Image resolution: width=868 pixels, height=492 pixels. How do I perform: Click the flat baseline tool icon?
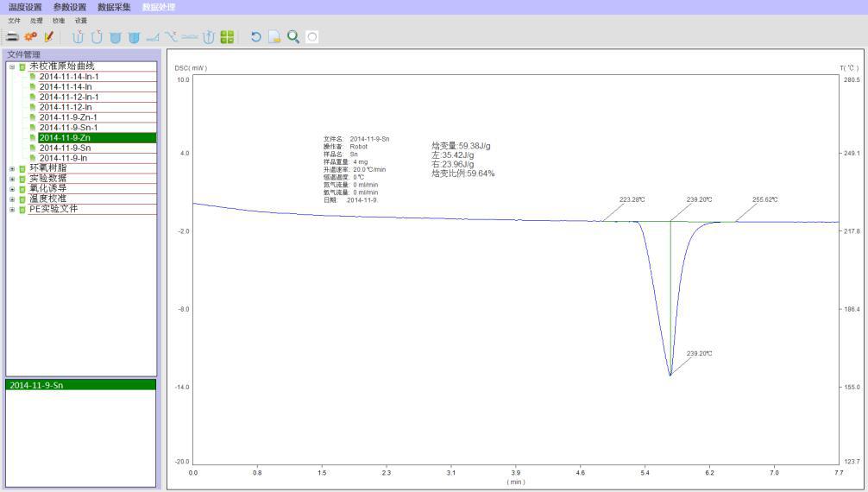tap(189, 37)
